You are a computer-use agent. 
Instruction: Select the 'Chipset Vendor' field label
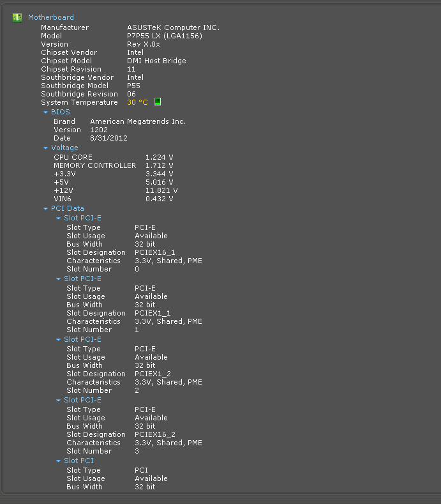pyautogui.click(x=69, y=53)
